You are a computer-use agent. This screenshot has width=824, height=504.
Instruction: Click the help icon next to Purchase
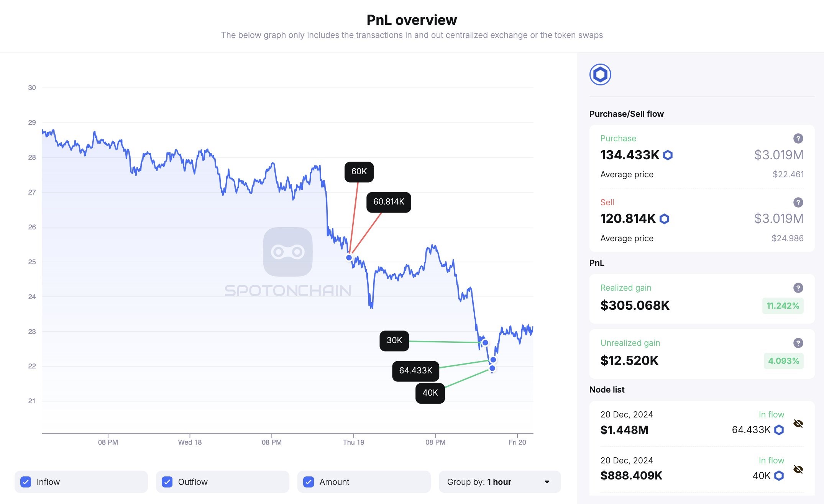click(x=798, y=139)
